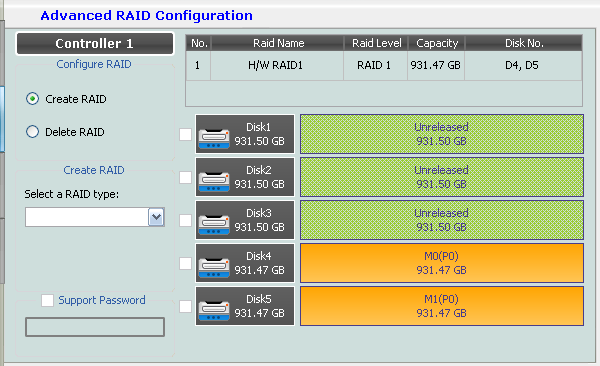Select the Create RAID radio button
This screenshot has height=366, width=600.
click(x=33, y=99)
